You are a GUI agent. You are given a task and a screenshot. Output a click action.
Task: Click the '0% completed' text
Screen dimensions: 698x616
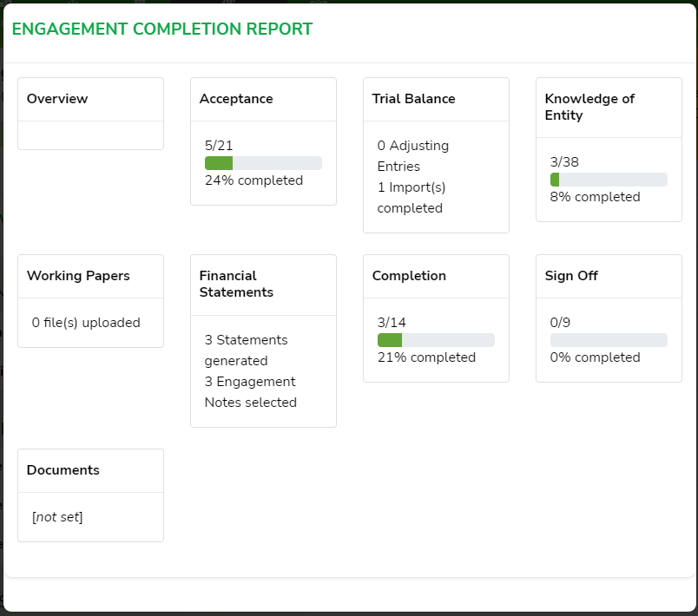pyautogui.click(x=596, y=357)
